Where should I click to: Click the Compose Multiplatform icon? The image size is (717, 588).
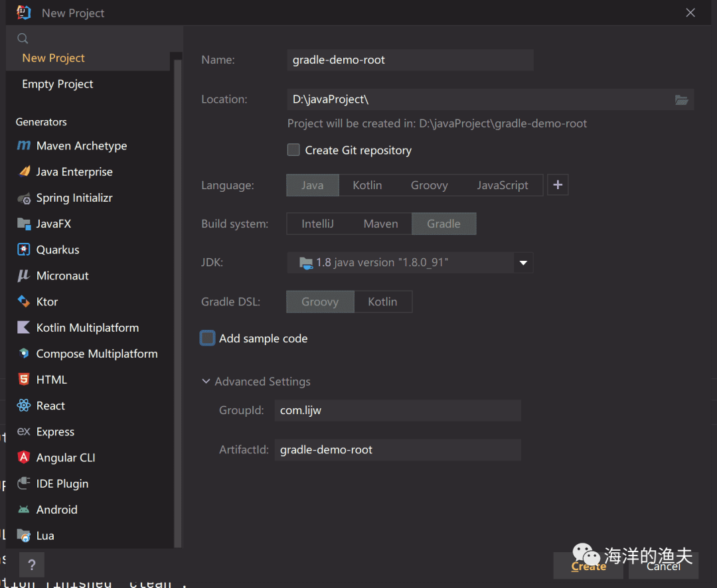pyautogui.click(x=24, y=354)
